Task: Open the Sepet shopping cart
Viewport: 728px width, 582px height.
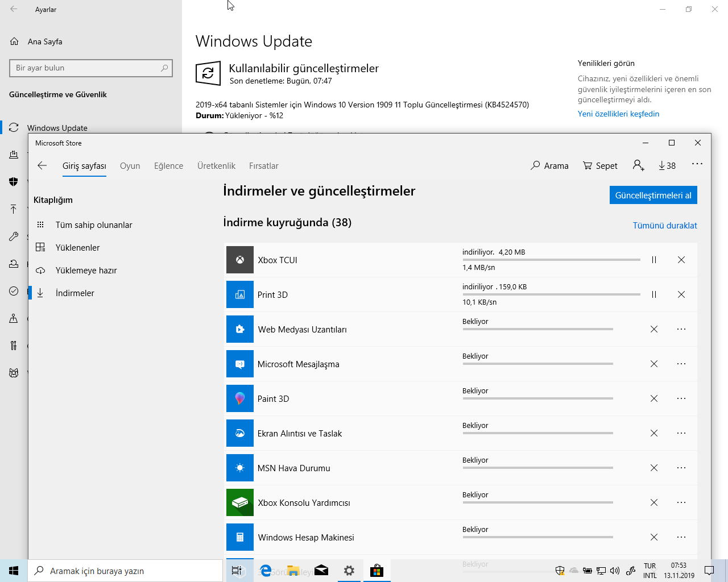Action: tap(600, 165)
